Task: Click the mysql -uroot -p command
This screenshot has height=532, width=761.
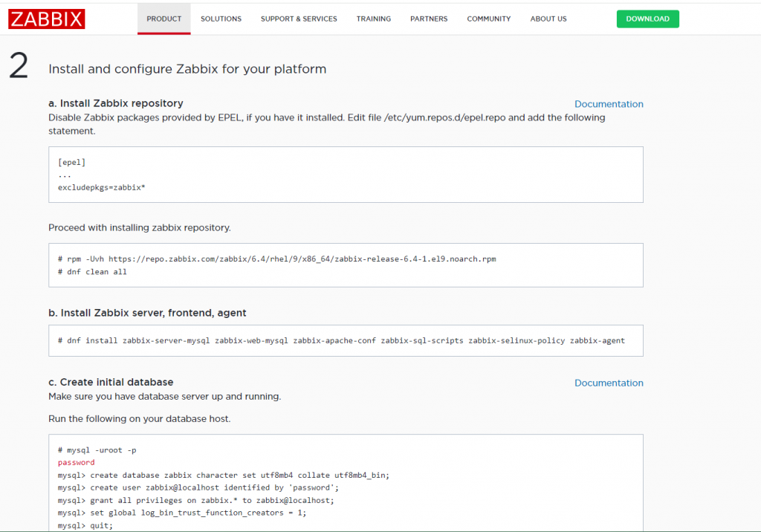Action: click(97, 450)
